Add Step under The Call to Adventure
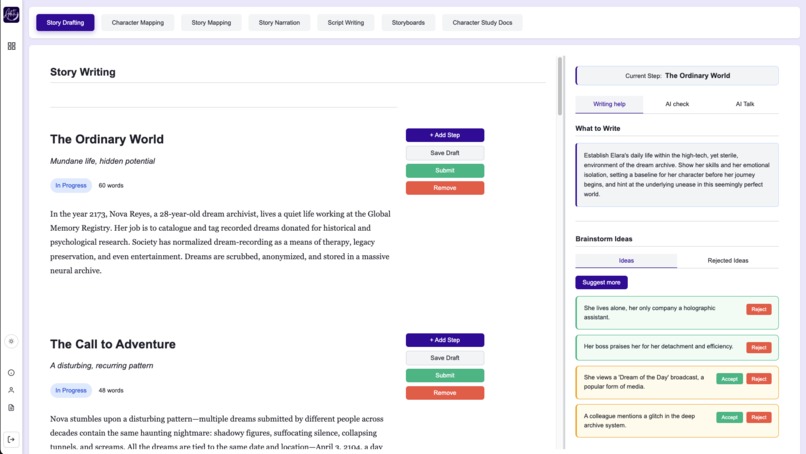Screen dimensions: 806x454 445,340
